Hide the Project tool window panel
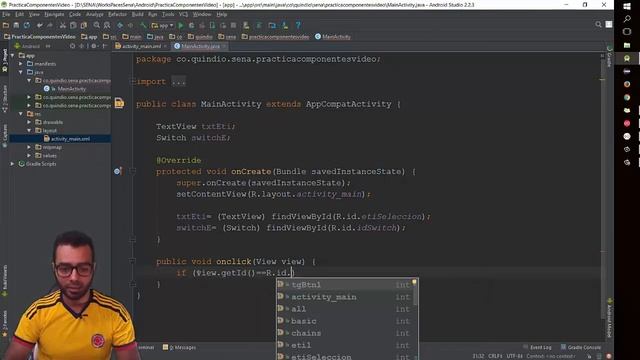Viewport: 640px width, 360px height. [x=105, y=46]
